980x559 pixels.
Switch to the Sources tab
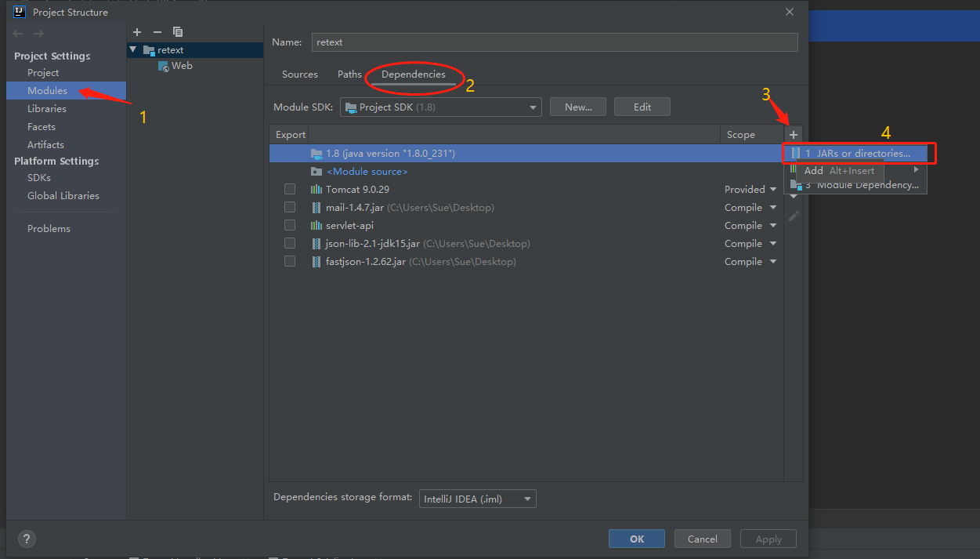pos(299,74)
